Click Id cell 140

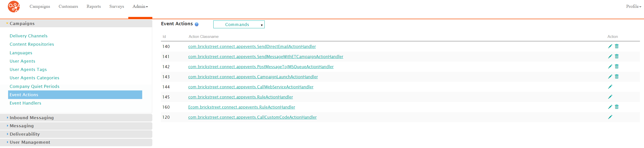(x=166, y=46)
